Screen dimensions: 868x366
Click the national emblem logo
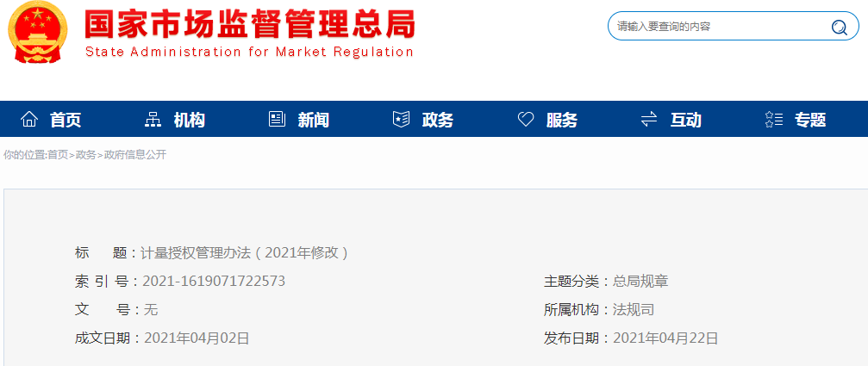point(38,32)
